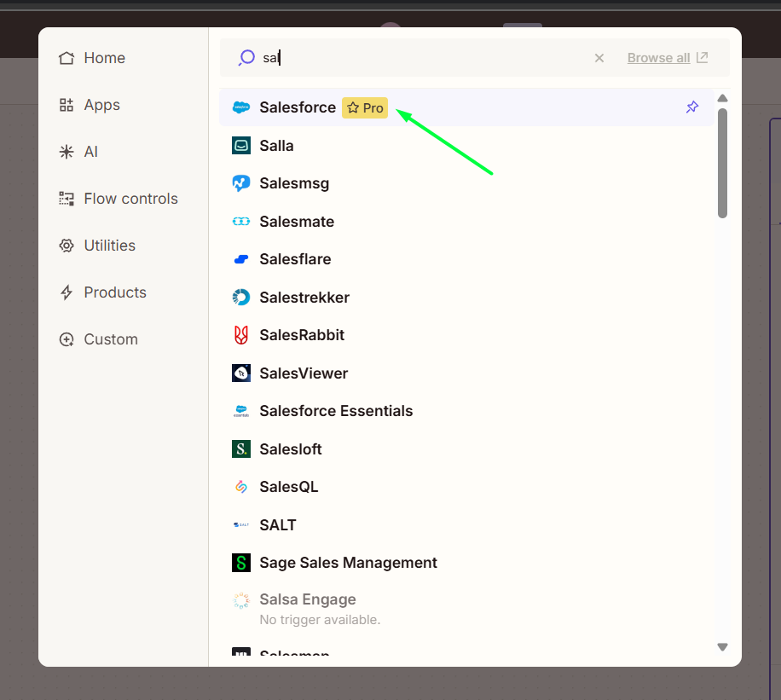Click the Salsa Engage logo
This screenshot has height=700, width=781.
241,600
